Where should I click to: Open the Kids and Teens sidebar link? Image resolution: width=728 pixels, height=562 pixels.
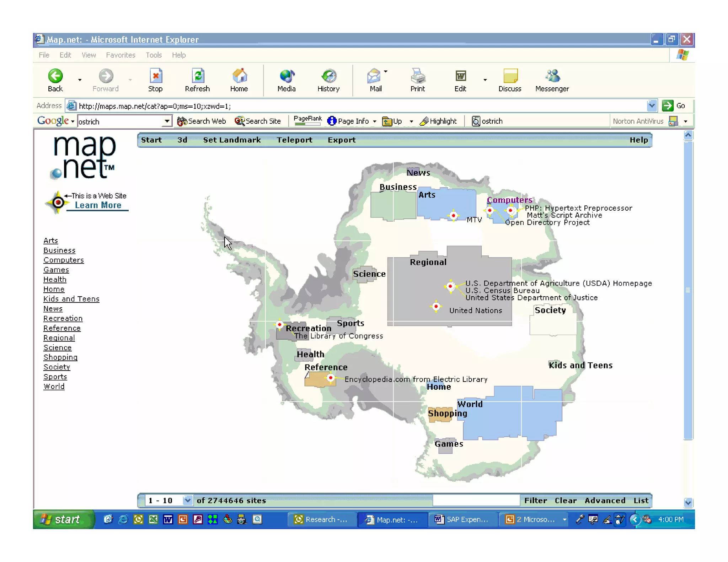coord(71,299)
